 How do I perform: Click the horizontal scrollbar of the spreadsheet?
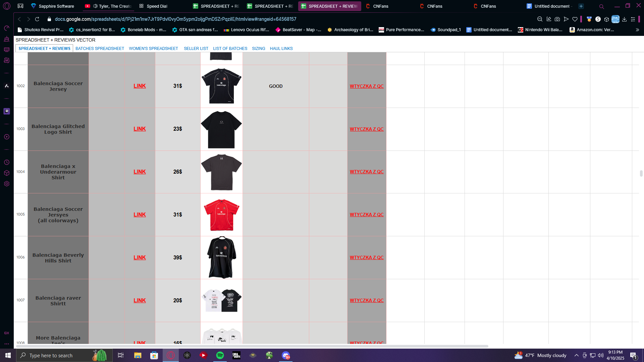click(252, 346)
